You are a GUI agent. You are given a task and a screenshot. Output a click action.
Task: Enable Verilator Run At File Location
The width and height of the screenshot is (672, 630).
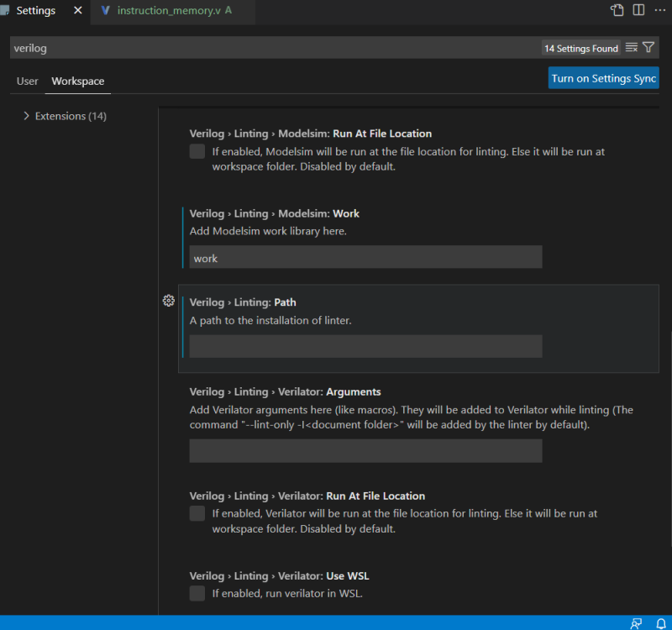coord(197,514)
